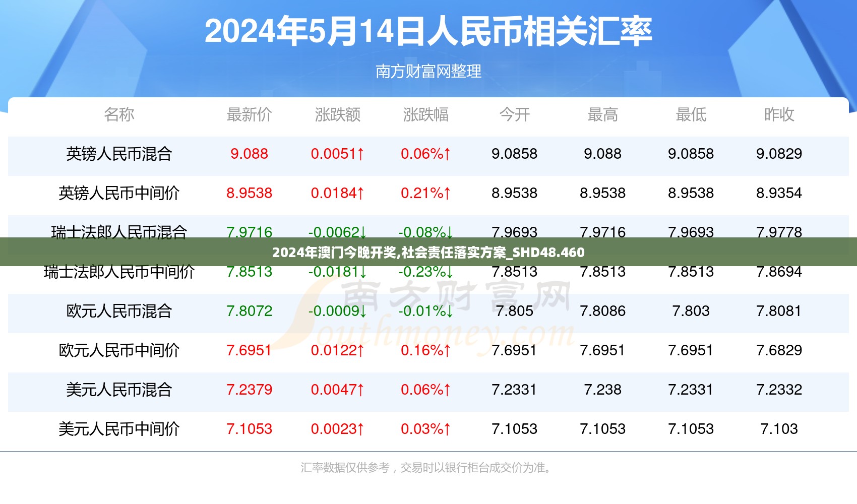Select the "涨跌幅" column header
Image resolution: width=857 pixels, height=504 pixels.
(426, 114)
